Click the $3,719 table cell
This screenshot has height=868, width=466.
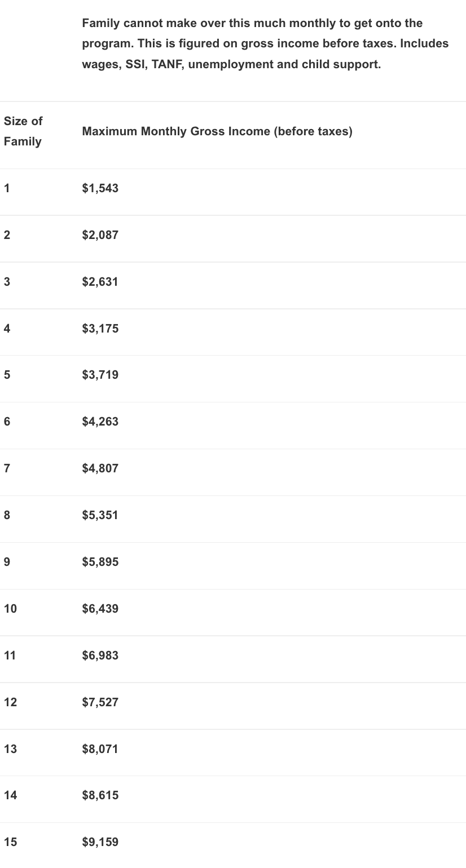tap(100, 375)
